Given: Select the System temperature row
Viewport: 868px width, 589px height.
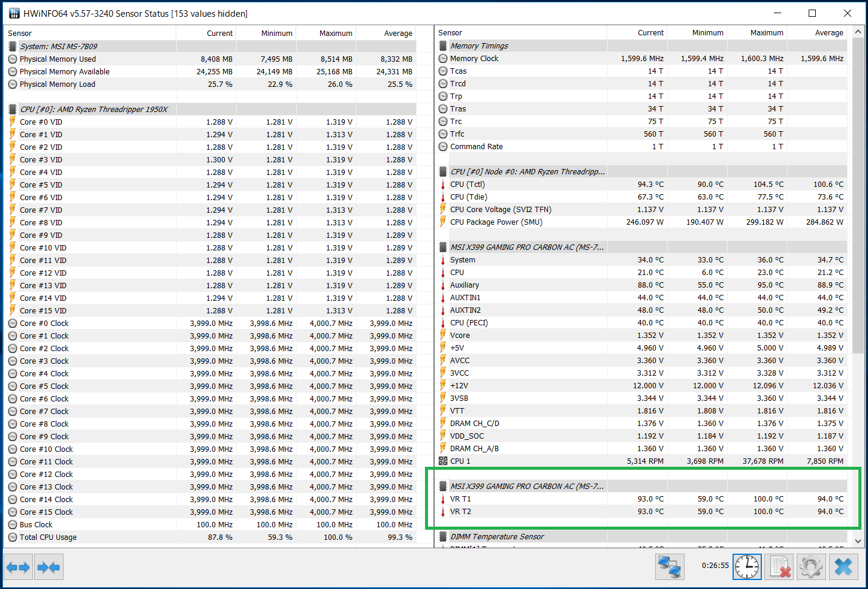Looking at the screenshot, I should click(x=641, y=260).
